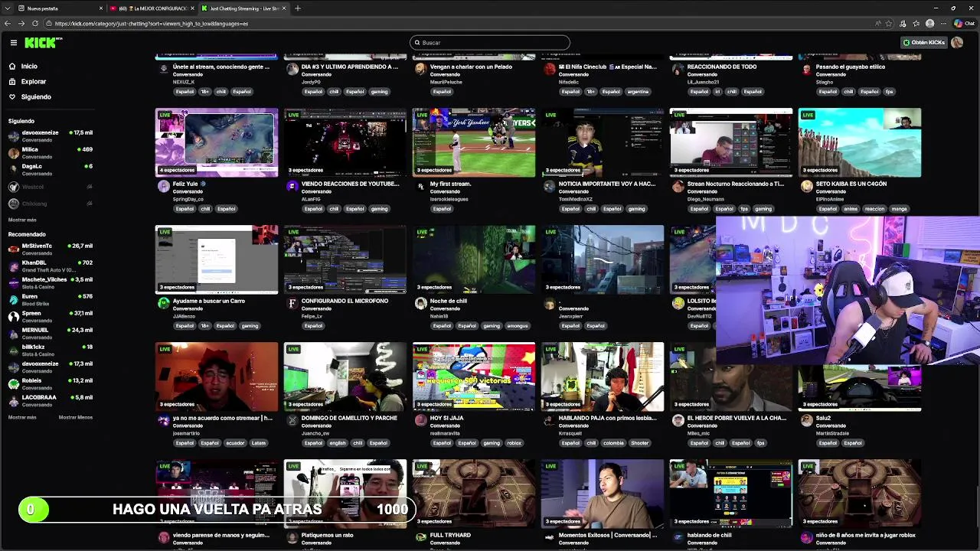Open Robleis recommended channel
The image size is (980, 551).
click(x=50, y=383)
